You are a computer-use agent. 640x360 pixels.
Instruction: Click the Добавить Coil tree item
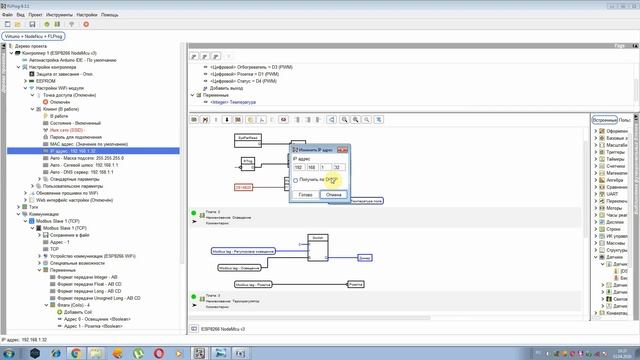(x=78, y=312)
